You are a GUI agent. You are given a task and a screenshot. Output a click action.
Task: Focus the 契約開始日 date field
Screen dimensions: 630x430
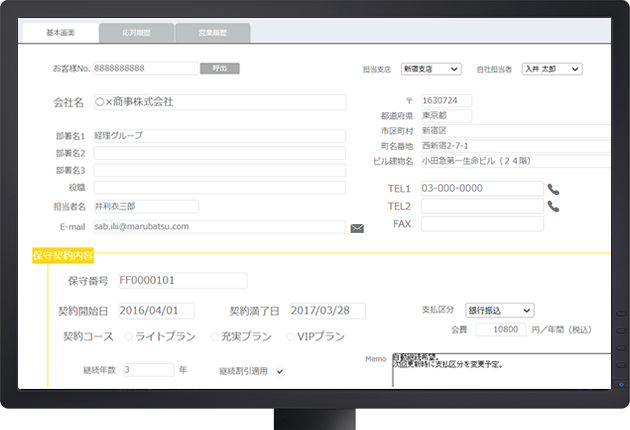coord(158,311)
